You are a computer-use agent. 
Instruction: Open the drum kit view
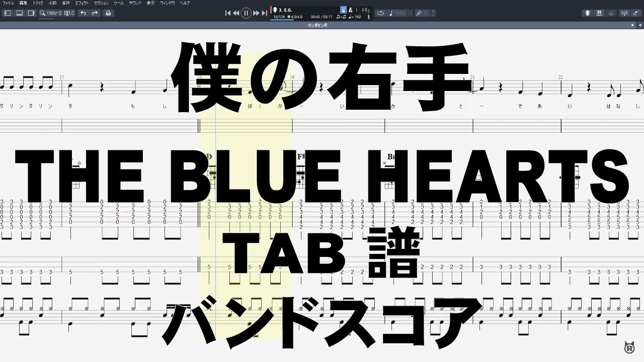[611, 13]
